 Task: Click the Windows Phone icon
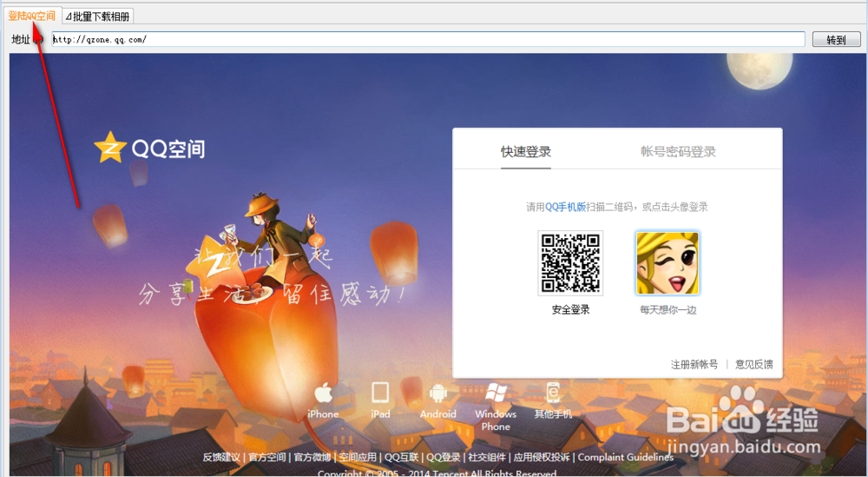click(x=496, y=393)
